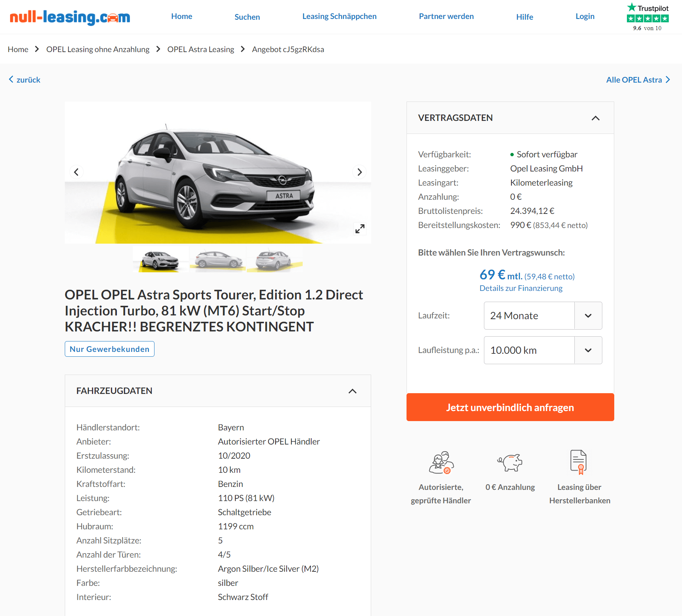Open Details zur Finanzierung link
Screen dimensions: 682x616
(521, 288)
